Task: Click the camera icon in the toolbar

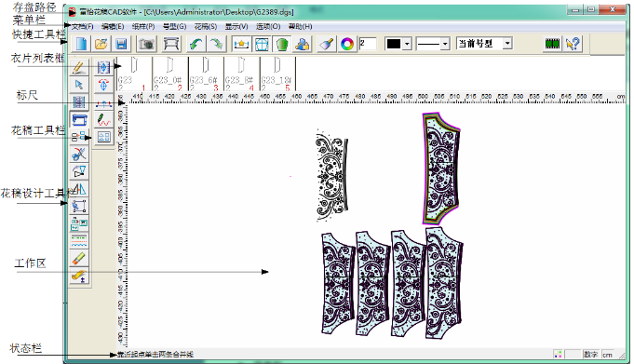Action: tap(146, 44)
